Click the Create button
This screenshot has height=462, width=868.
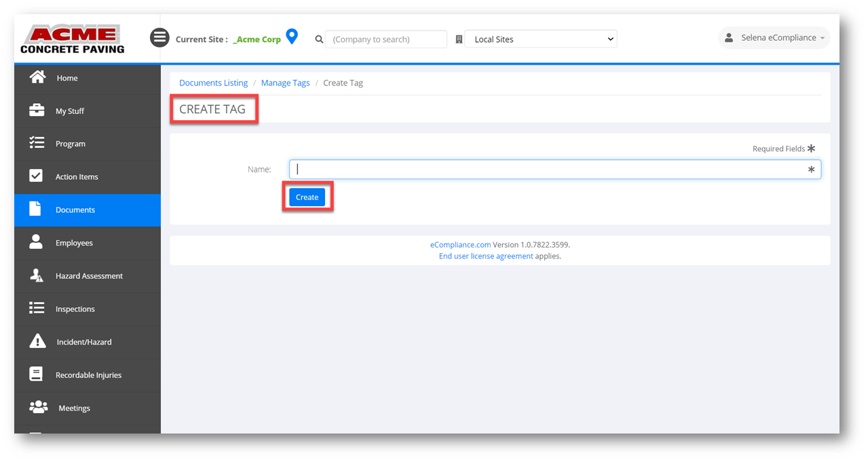(x=307, y=197)
